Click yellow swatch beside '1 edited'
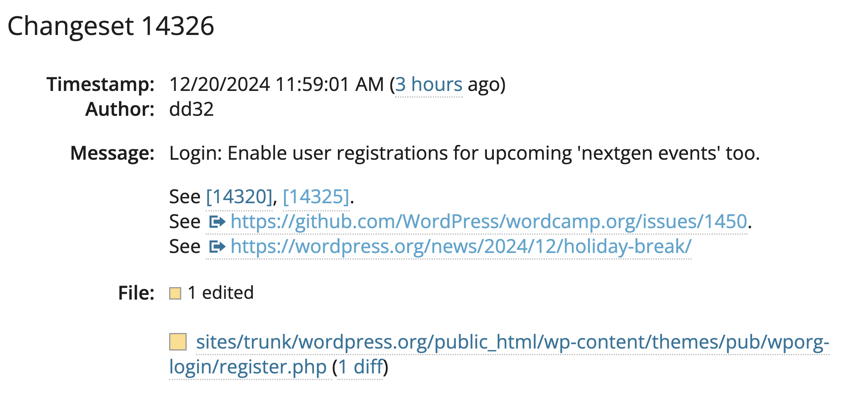The width and height of the screenshot is (868, 408). tap(175, 293)
